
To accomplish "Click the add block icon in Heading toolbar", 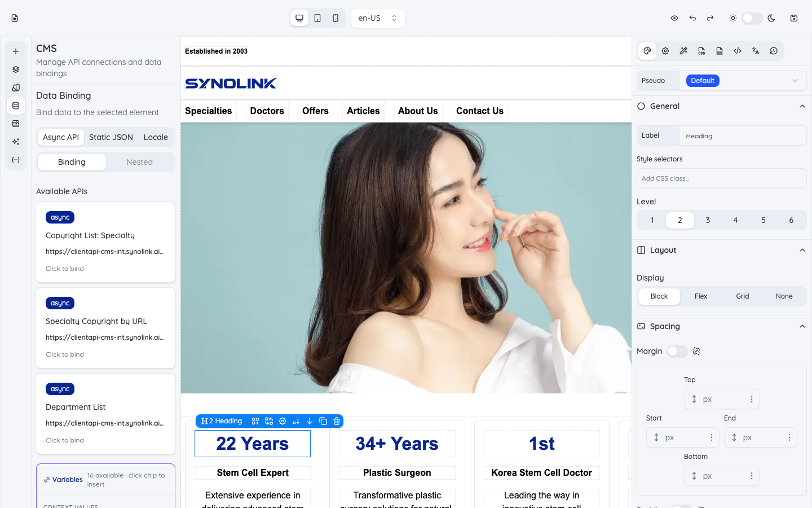I will coord(255,421).
